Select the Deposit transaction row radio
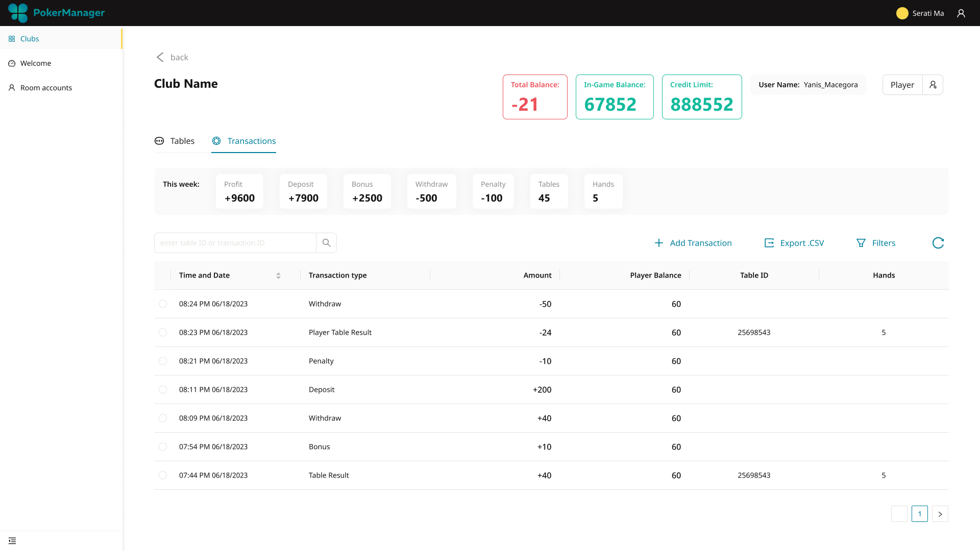 [x=163, y=390]
